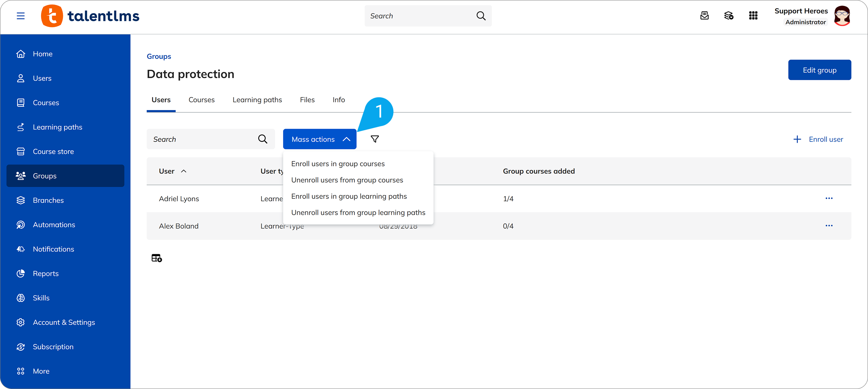The width and height of the screenshot is (868, 389).
Task: Sort by User column header arrow
Action: [x=184, y=171]
